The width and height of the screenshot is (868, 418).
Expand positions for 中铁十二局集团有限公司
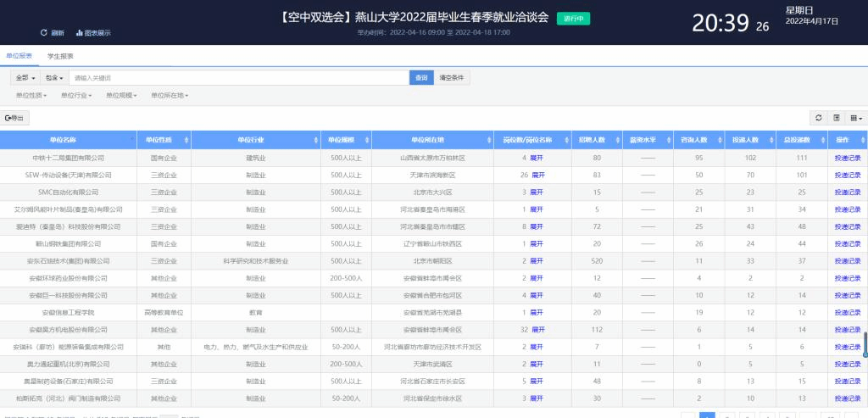pos(537,158)
